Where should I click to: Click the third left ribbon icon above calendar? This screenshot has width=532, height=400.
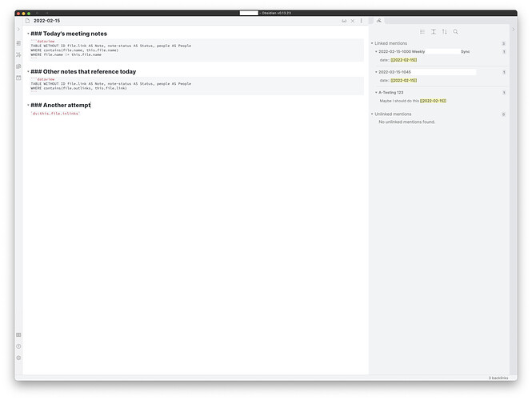point(18,66)
